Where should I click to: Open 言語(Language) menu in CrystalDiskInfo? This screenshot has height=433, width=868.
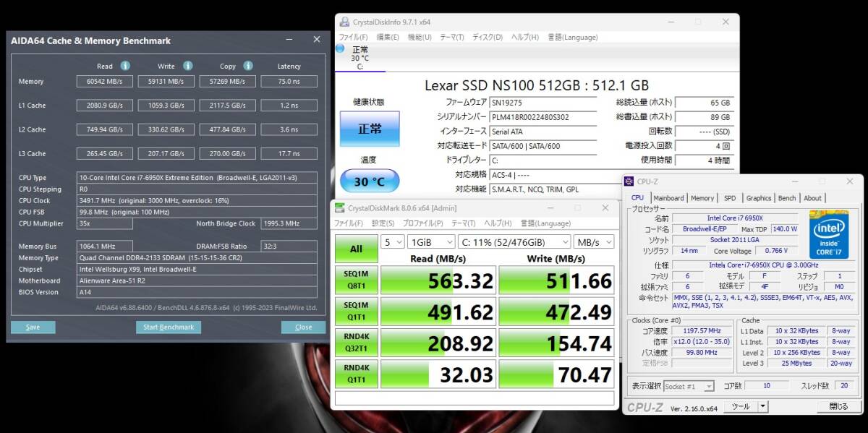pyautogui.click(x=573, y=37)
